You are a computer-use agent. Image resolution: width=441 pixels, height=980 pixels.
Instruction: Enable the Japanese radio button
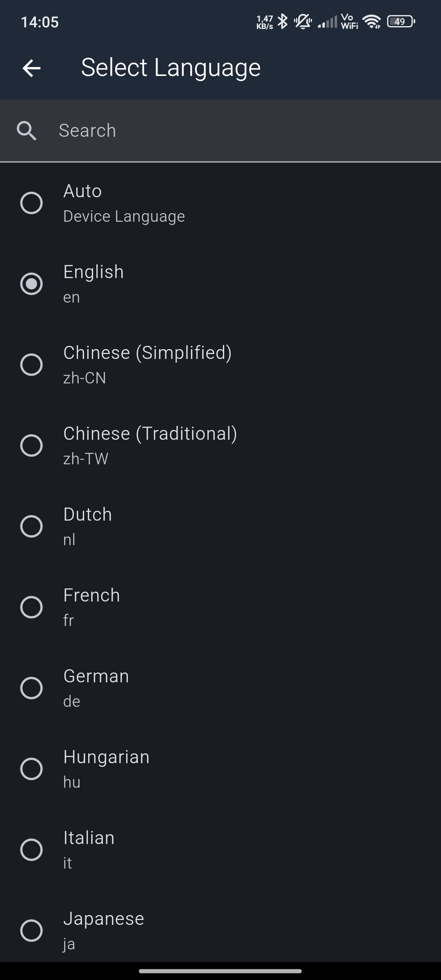[x=31, y=931]
